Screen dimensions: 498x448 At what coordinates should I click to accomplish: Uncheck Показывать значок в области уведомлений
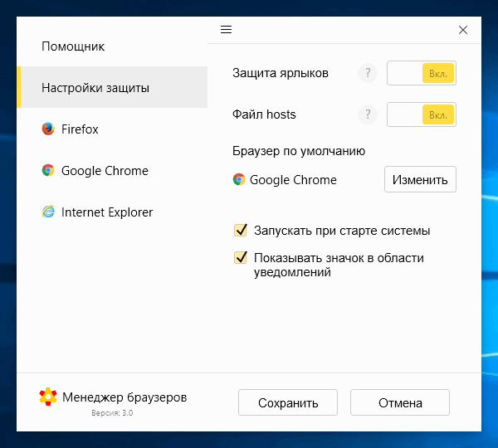(242, 258)
